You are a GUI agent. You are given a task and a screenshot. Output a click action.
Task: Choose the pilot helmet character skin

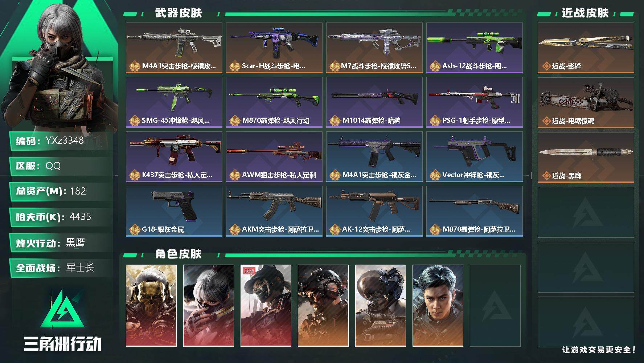[381, 306]
